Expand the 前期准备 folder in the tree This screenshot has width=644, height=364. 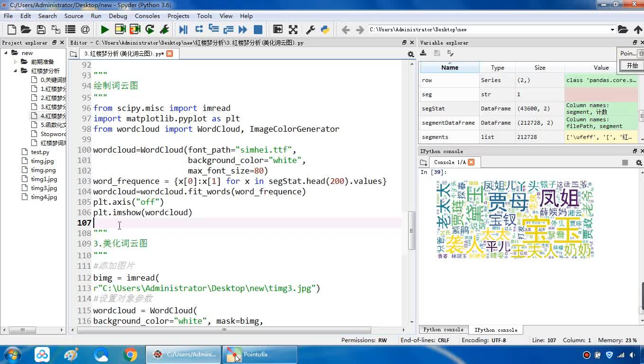16,62
